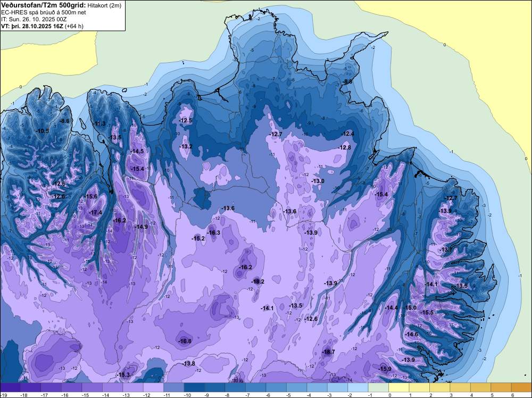Select the legend swatch between -16 and -15
532x398 pixels.
click(72, 387)
